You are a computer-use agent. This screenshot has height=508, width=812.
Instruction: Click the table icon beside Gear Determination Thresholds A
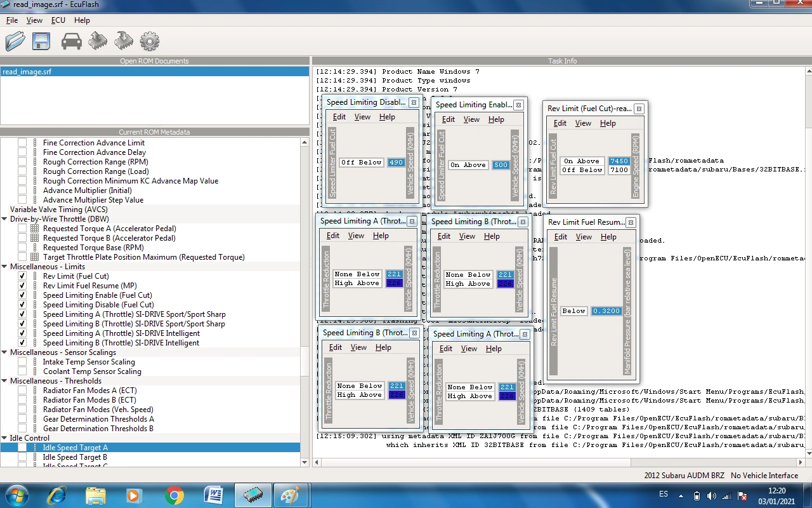click(x=35, y=419)
